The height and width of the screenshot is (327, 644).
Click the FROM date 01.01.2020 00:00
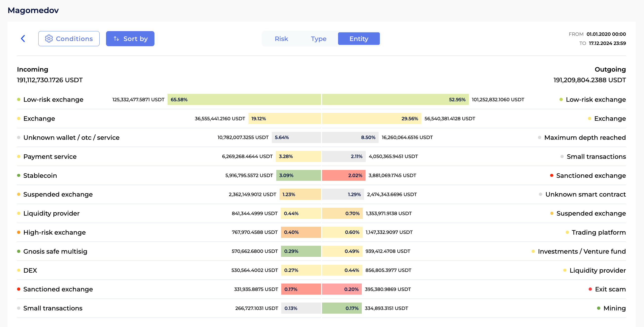(x=606, y=34)
